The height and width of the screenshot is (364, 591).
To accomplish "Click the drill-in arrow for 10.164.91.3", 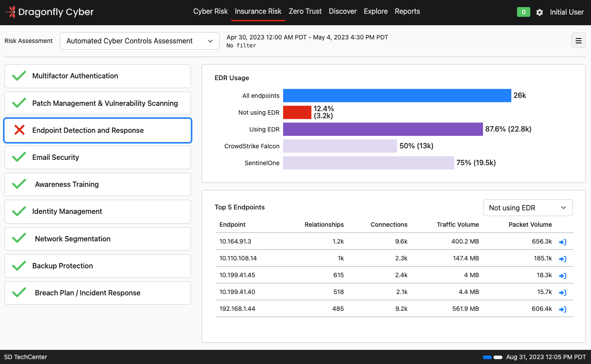I will [x=563, y=242].
